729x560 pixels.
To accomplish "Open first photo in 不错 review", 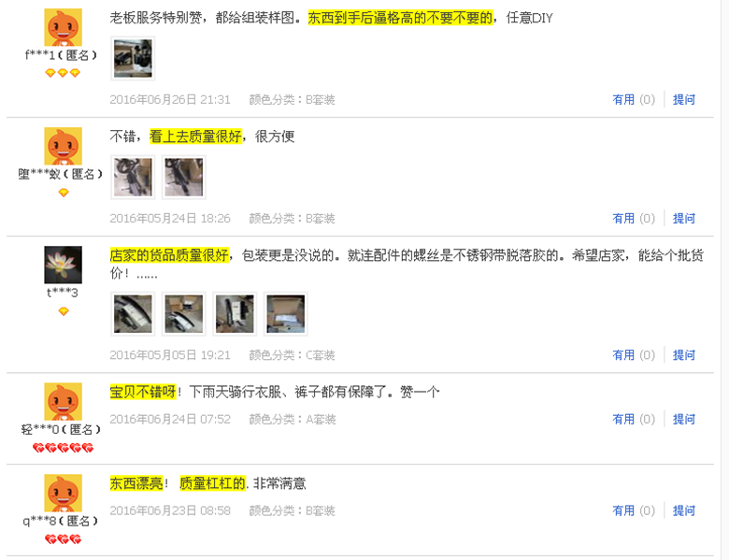I will pyautogui.click(x=133, y=178).
